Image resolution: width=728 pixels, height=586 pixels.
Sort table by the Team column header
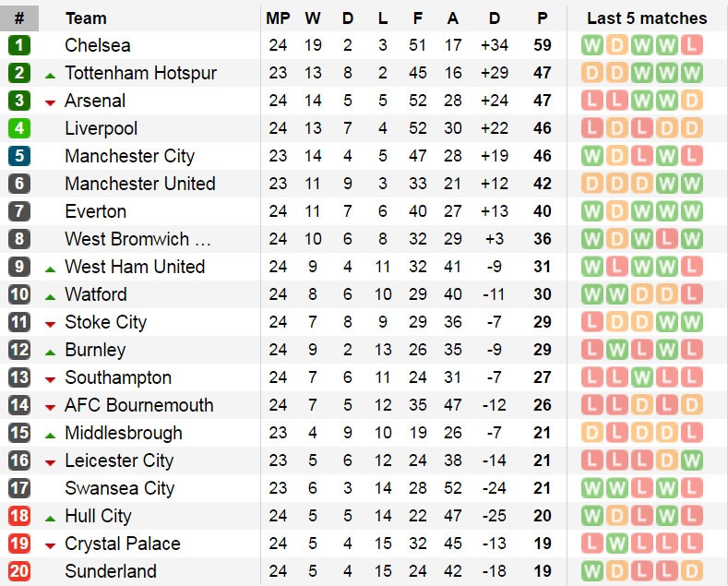click(86, 18)
